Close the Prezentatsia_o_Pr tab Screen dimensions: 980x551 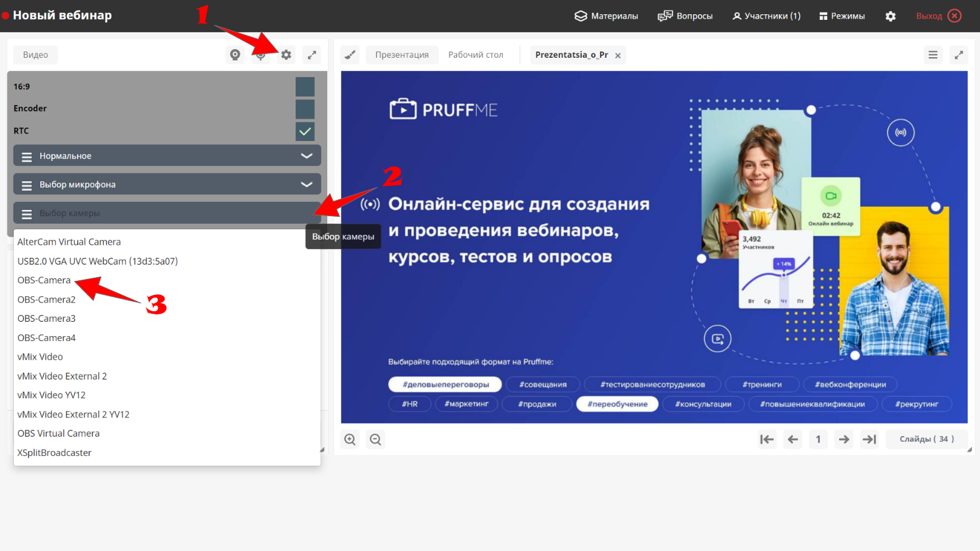pos(618,55)
